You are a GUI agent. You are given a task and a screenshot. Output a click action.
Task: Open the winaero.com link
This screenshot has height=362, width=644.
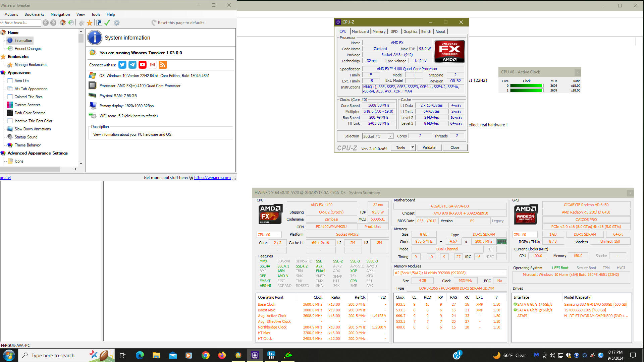pos(212,178)
